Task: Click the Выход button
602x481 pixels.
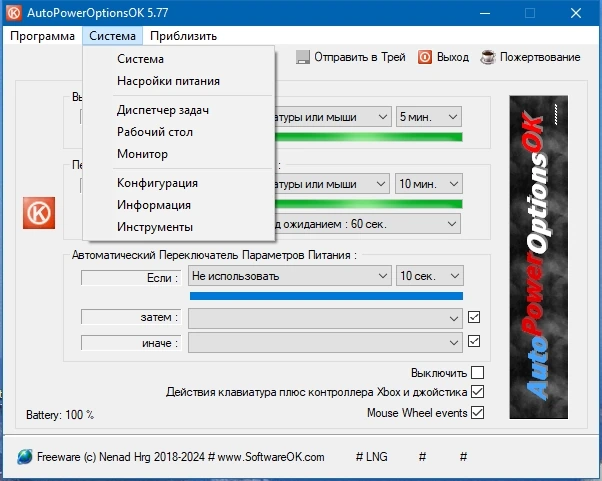Action: click(x=443, y=57)
